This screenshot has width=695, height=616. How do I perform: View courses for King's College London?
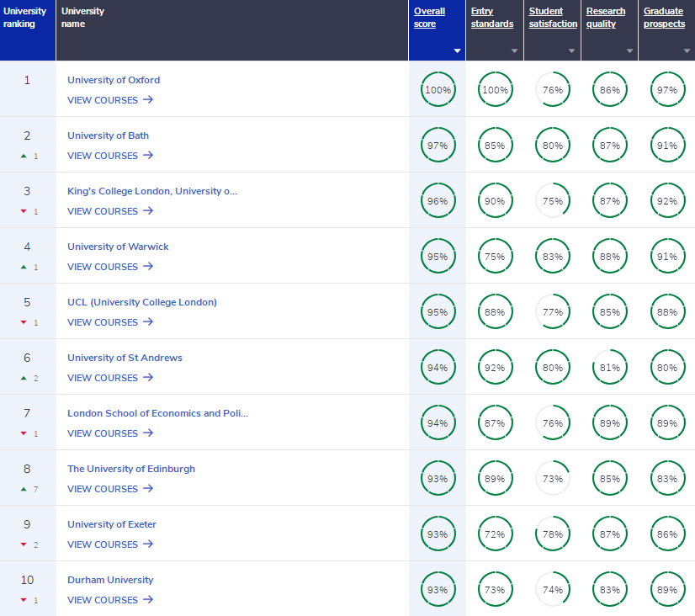[x=110, y=211]
